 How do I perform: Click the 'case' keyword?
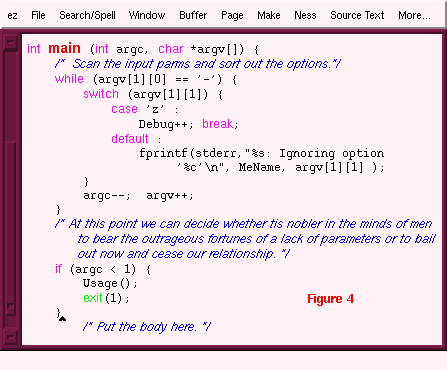[x=124, y=109]
